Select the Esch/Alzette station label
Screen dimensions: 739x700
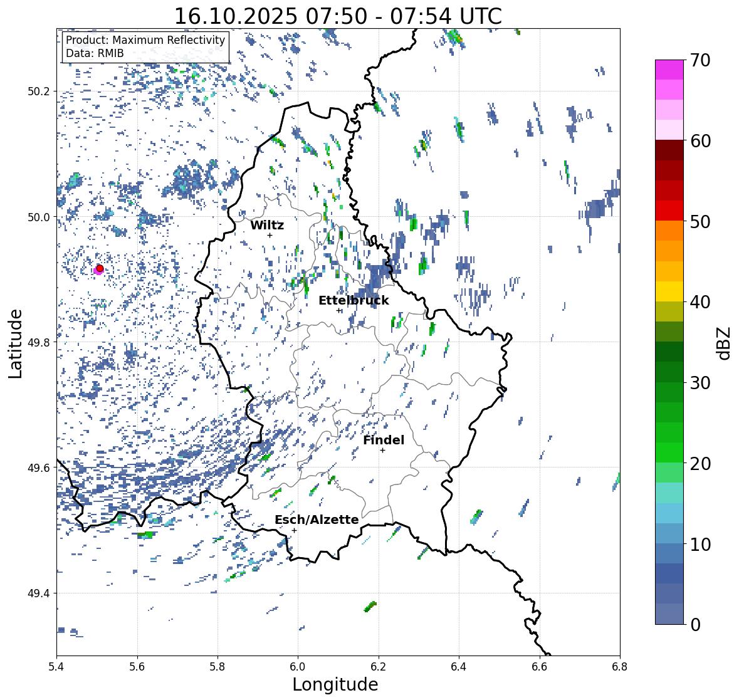point(317,520)
